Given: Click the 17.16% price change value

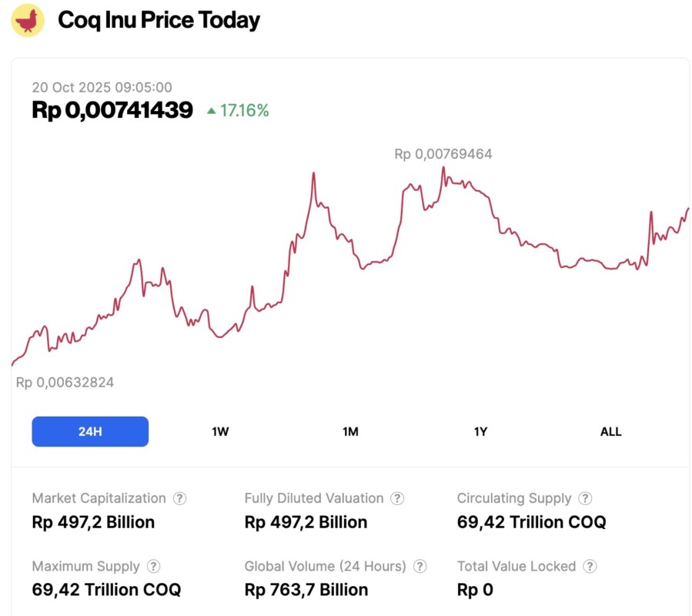Looking at the screenshot, I should 244,111.
